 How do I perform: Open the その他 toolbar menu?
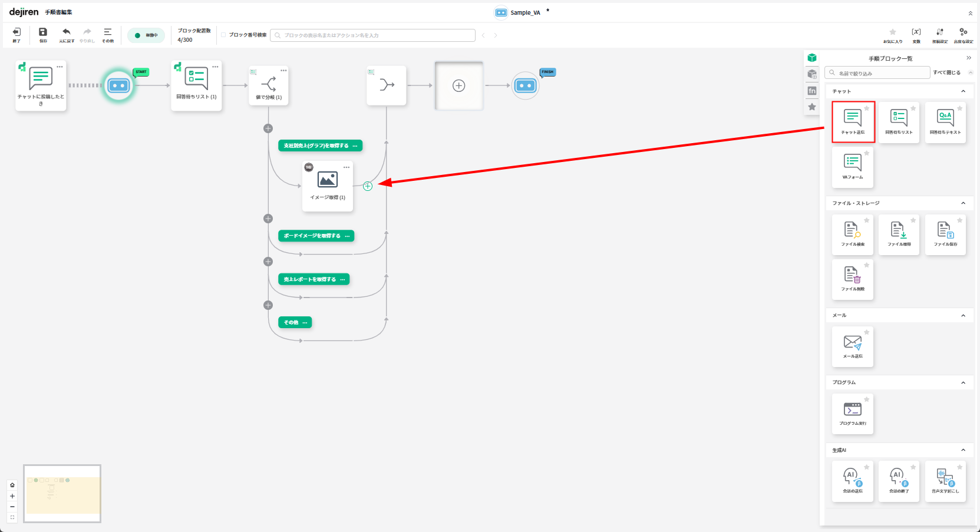pyautogui.click(x=108, y=35)
